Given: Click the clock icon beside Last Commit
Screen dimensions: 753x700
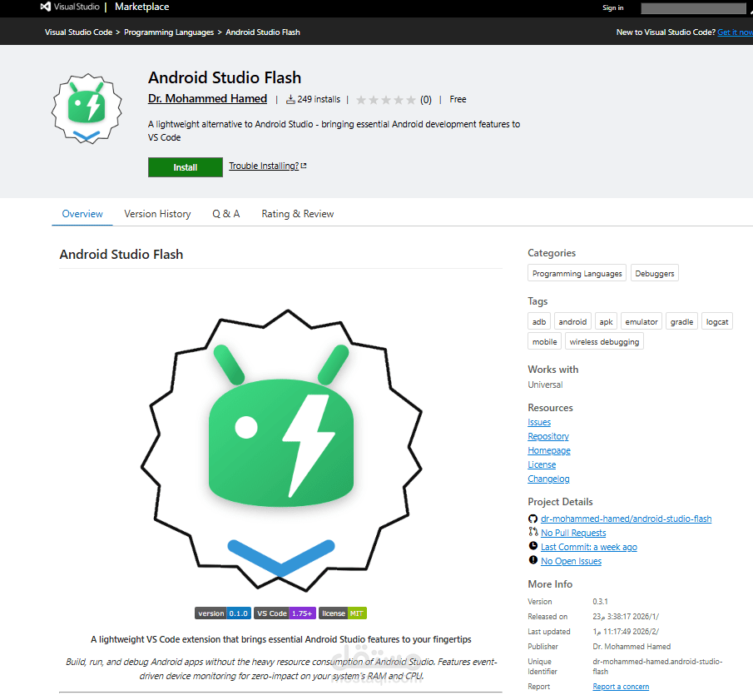Looking at the screenshot, I should pyautogui.click(x=533, y=546).
